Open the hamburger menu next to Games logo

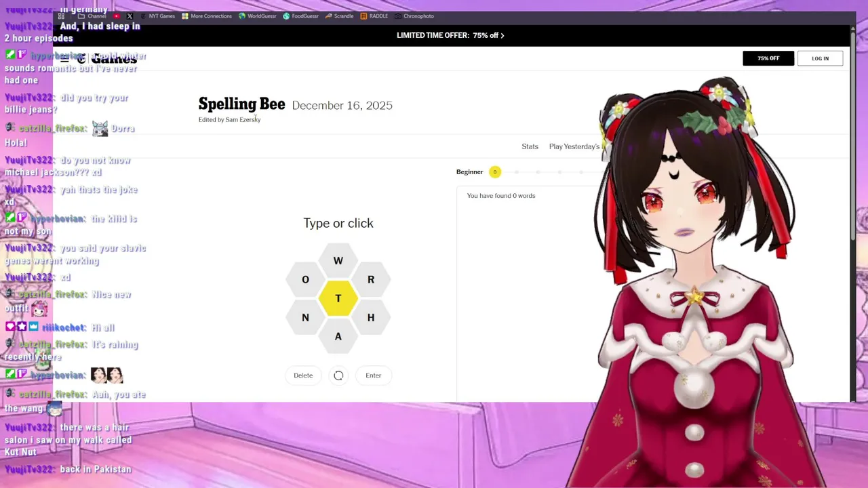[64, 59]
